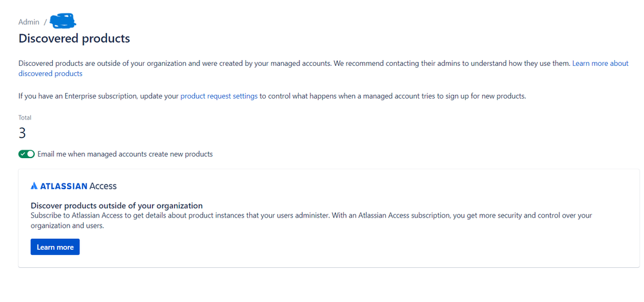The width and height of the screenshot is (644, 302).
Task: Open 'Learn more about discovered products' link
Action: coord(600,63)
